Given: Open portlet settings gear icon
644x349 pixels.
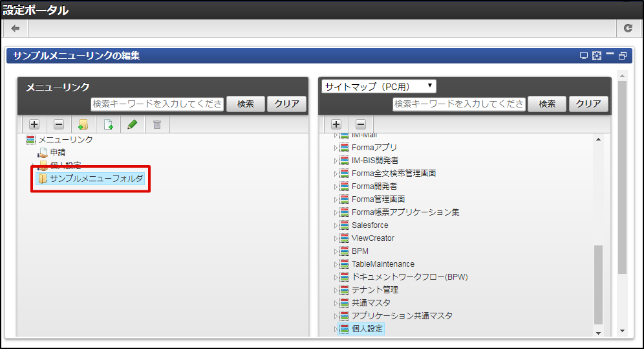Looking at the screenshot, I should click(x=597, y=56).
